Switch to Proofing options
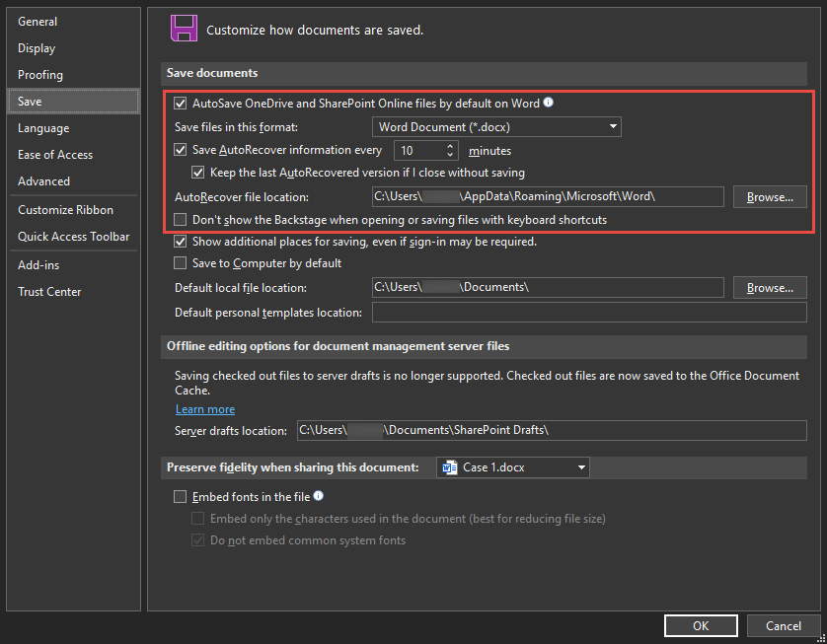The image size is (827, 644). pyautogui.click(x=74, y=75)
